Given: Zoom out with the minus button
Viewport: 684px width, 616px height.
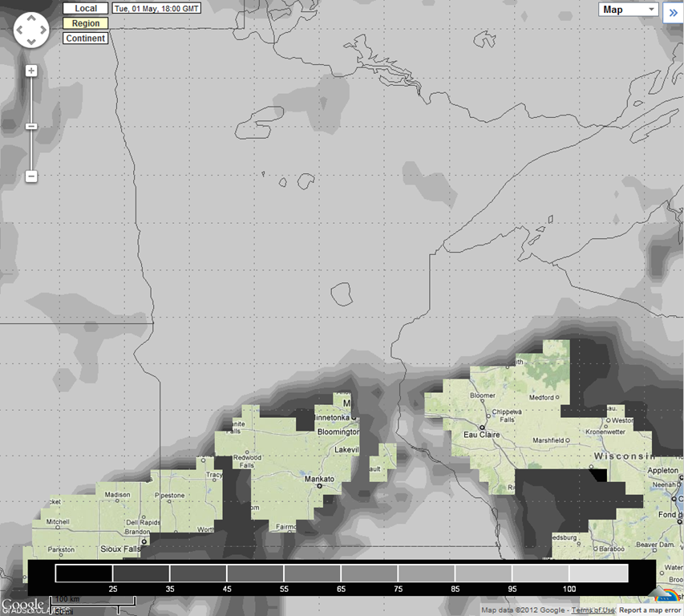Looking at the screenshot, I should tap(31, 176).
